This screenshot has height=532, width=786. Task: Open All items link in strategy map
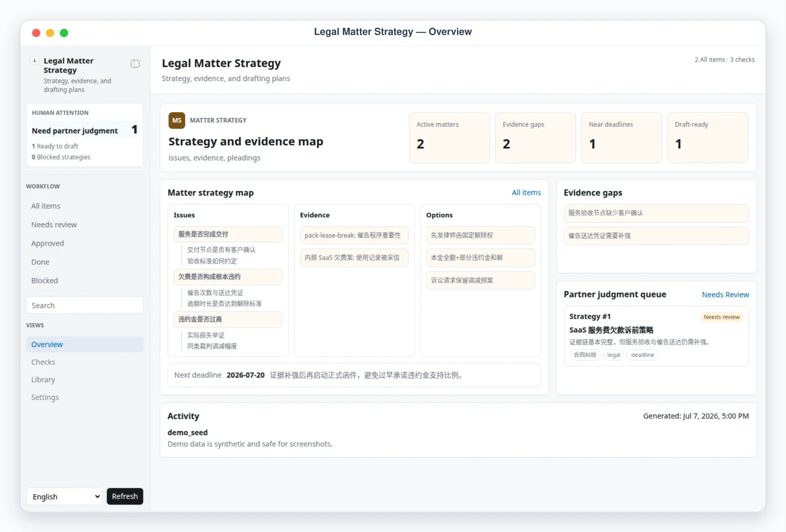(526, 192)
